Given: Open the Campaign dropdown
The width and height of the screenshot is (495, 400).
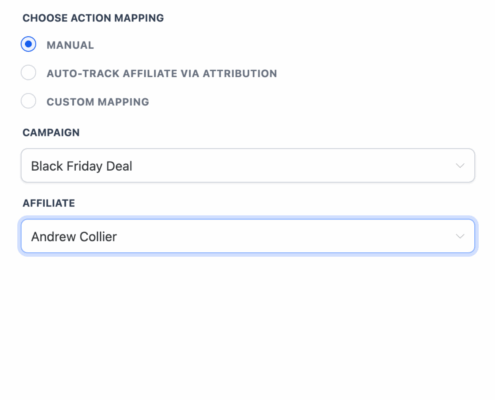Looking at the screenshot, I should pos(248,166).
